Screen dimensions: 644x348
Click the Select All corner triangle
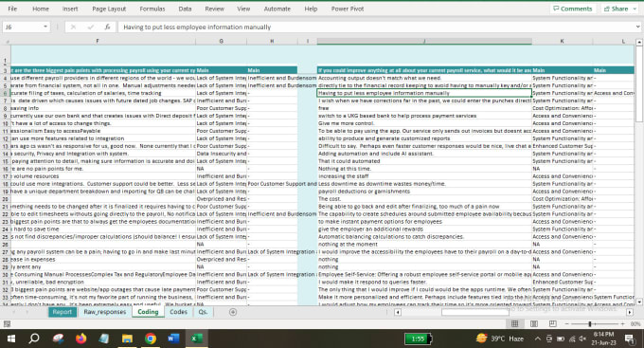tap(7, 42)
